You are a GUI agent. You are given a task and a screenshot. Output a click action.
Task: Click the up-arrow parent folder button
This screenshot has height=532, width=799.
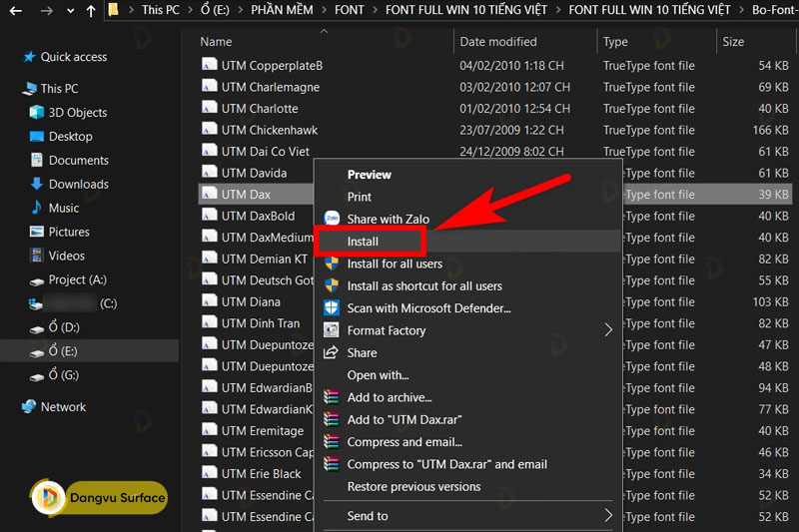tap(91, 11)
